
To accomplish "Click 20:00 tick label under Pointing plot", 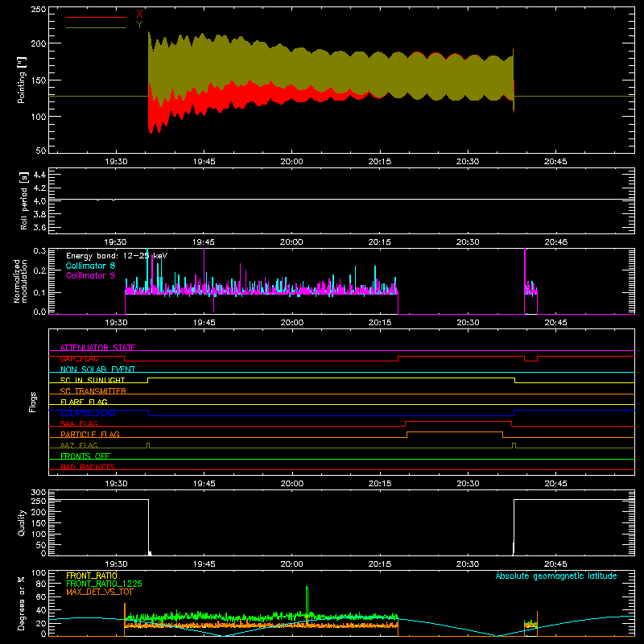I will point(291,162).
